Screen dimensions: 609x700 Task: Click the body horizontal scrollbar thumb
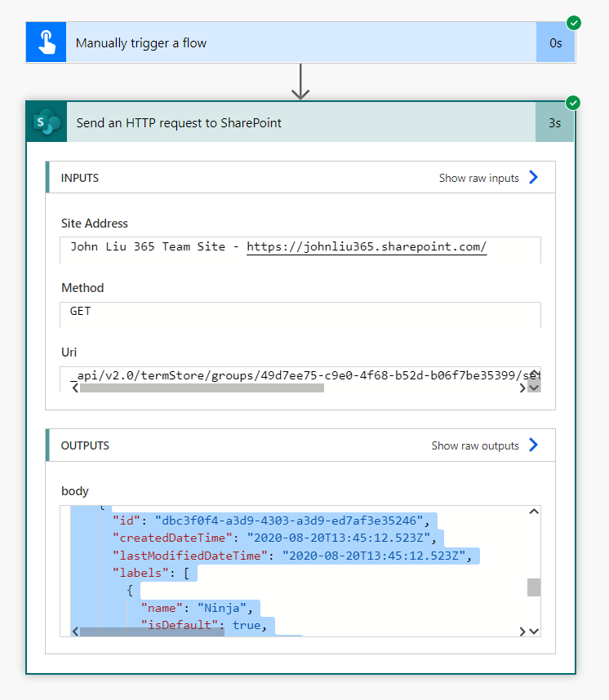tap(152, 631)
